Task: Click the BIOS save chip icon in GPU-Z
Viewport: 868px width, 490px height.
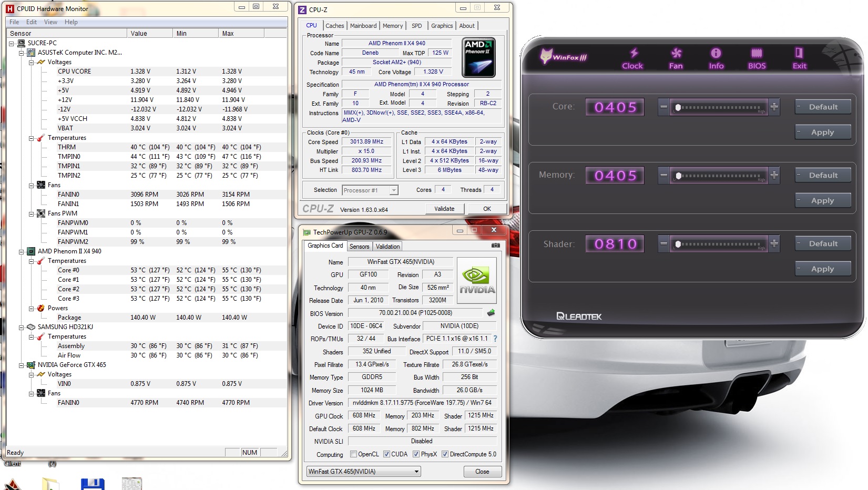Action: point(491,313)
